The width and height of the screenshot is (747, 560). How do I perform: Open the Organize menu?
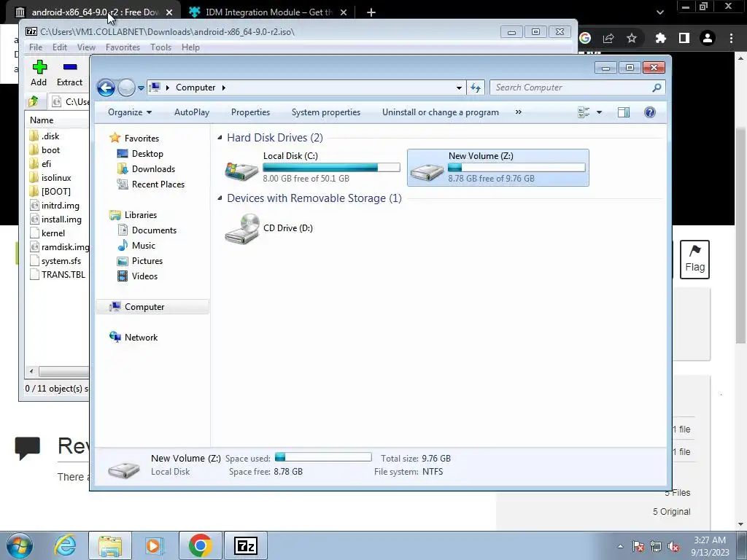(x=130, y=112)
